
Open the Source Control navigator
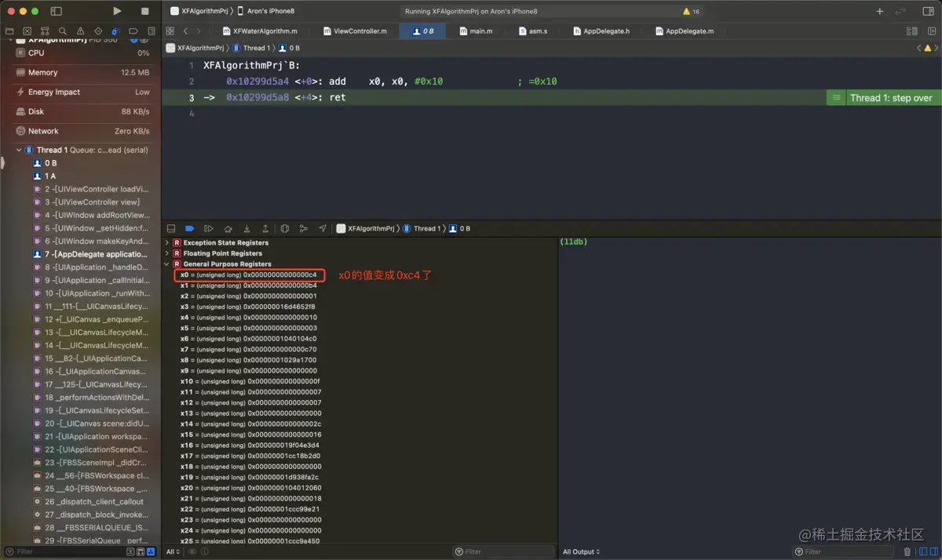[x=27, y=31]
